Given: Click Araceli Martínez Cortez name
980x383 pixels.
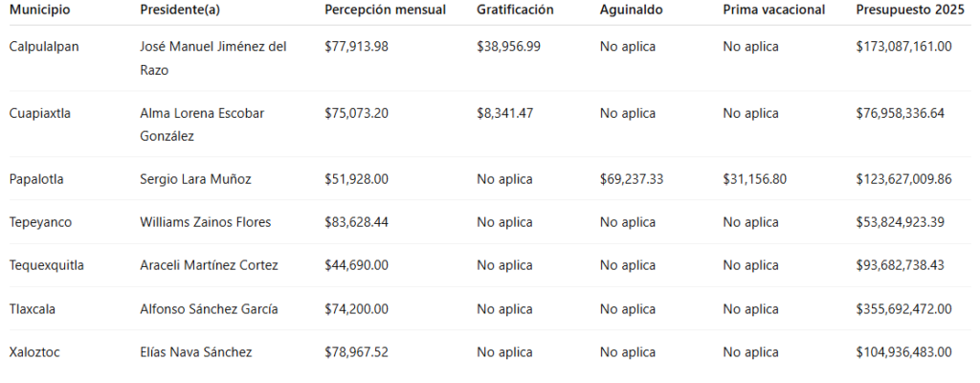Looking at the screenshot, I should (x=209, y=265).
